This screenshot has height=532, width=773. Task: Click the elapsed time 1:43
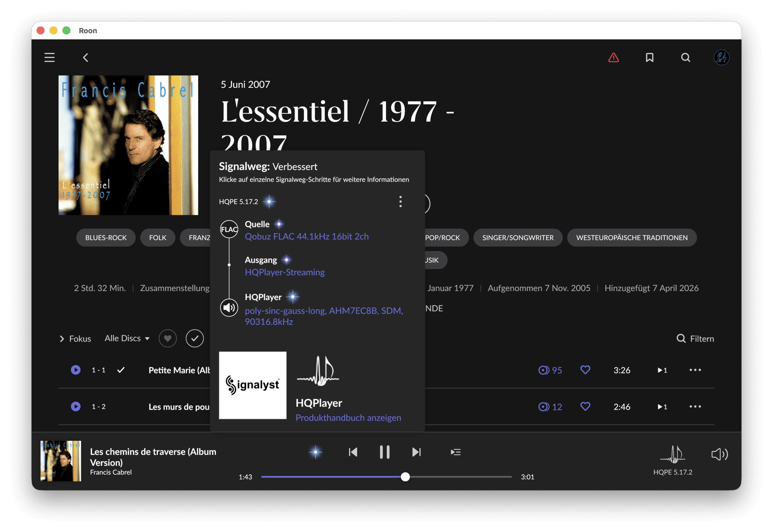click(245, 477)
